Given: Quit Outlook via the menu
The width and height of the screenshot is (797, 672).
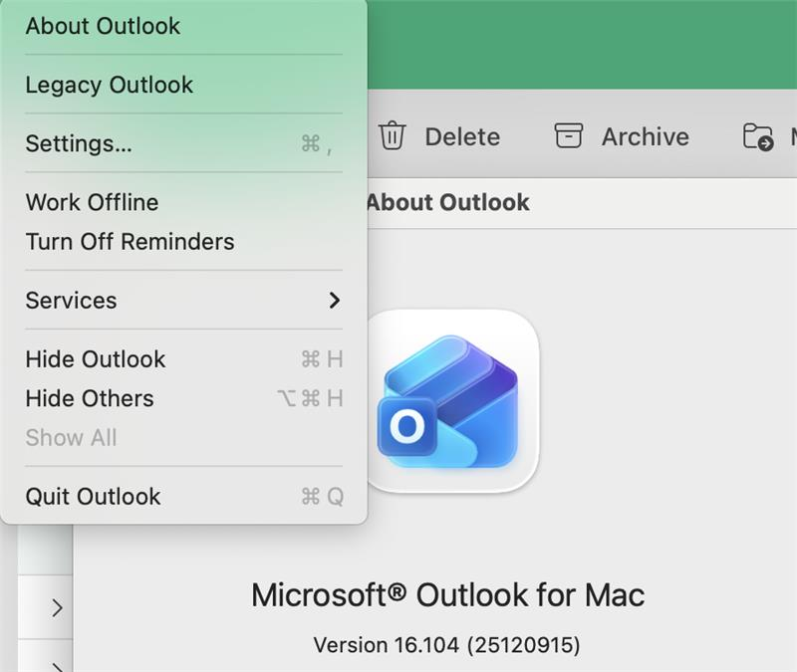Looking at the screenshot, I should tap(183, 496).
